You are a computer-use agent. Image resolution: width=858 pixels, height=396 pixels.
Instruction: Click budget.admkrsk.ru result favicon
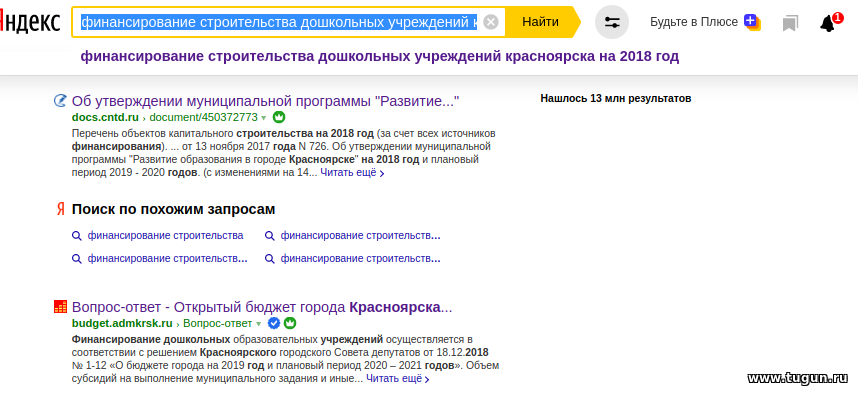click(x=60, y=307)
